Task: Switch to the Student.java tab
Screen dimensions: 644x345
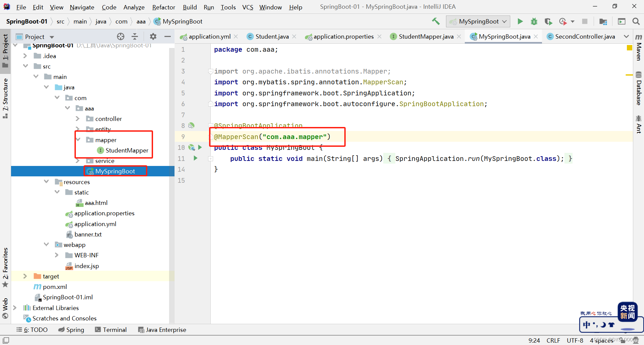Action: pyautogui.click(x=271, y=37)
